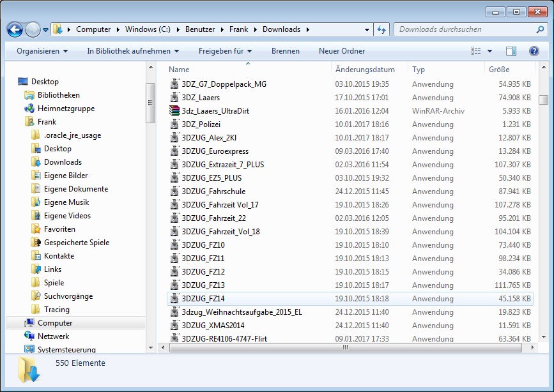The height and width of the screenshot is (392, 554).
Task: Click the 3DZUG_Fahrschule application icon
Action: [174, 192]
